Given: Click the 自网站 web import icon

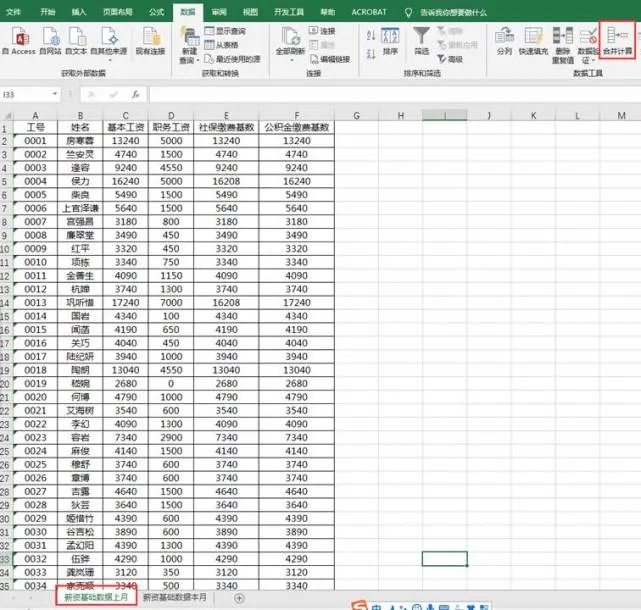Looking at the screenshot, I should click(x=51, y=41).
